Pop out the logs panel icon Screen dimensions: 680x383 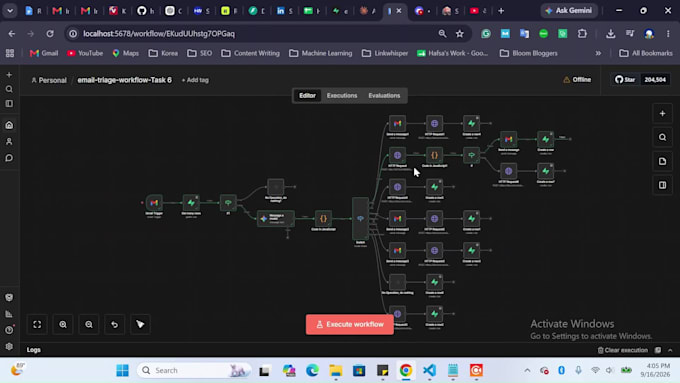click(x=658, y=350)
